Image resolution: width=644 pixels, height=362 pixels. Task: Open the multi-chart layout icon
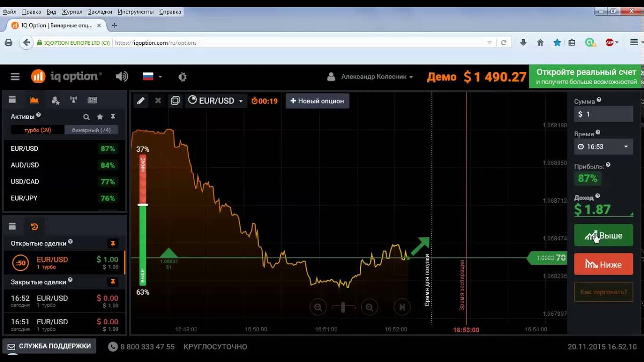point(175,101)
